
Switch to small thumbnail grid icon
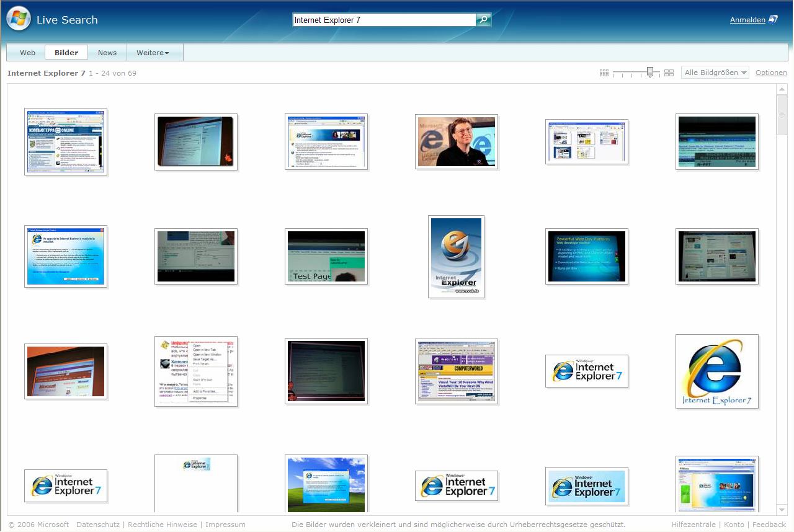[x=604, y=73]
